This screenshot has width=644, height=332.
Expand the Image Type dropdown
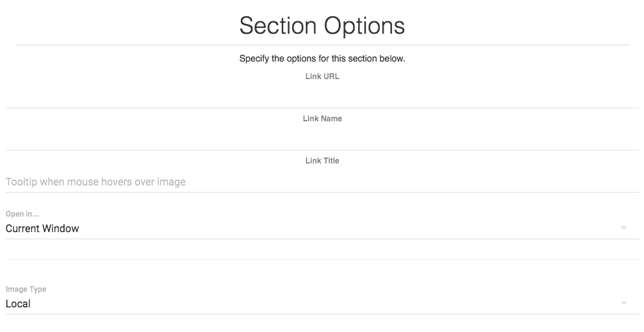click(x=311, y=303)
